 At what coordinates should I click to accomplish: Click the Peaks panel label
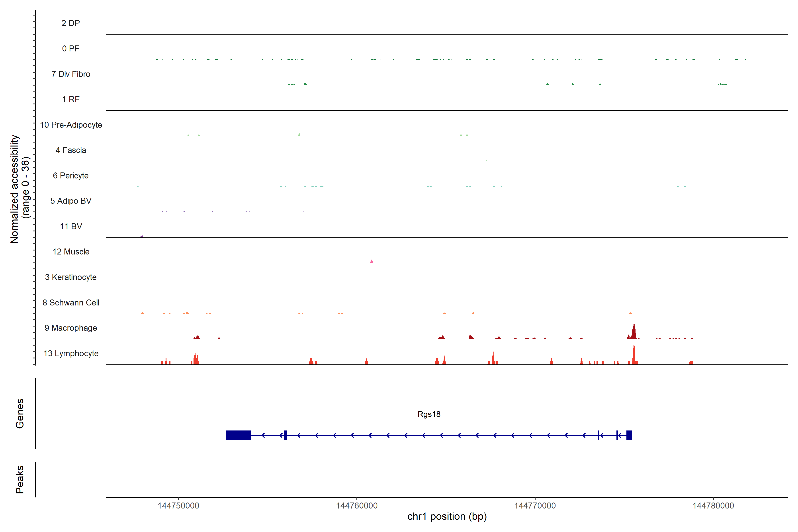click(20, 479)
